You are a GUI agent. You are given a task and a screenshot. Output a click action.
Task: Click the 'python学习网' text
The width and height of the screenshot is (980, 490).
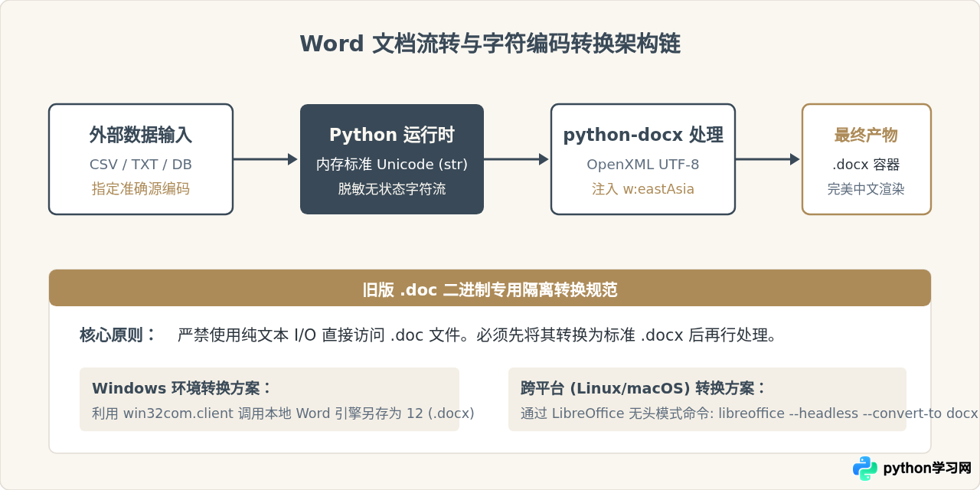(x=927, y=469)
